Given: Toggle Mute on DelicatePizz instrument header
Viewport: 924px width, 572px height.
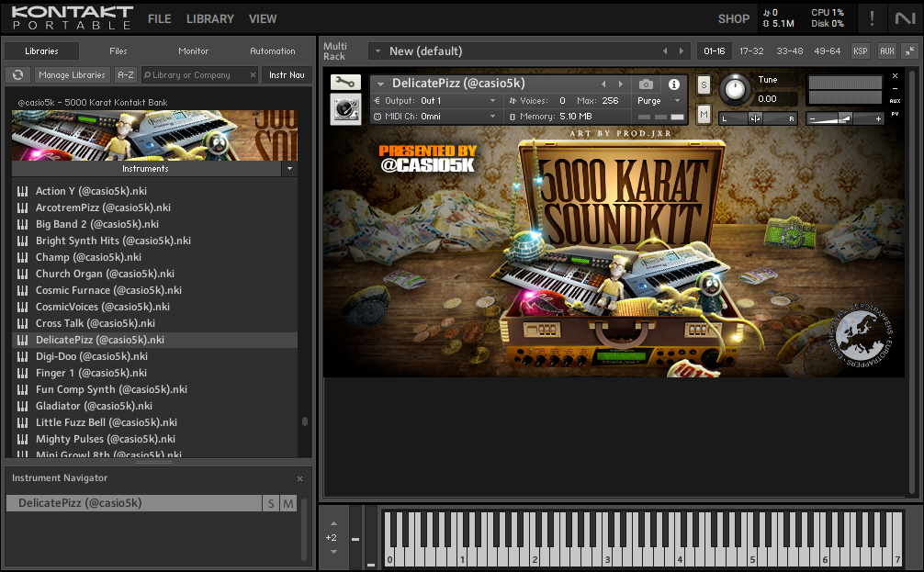Looking at the screenshot, I should pos(704,114).
